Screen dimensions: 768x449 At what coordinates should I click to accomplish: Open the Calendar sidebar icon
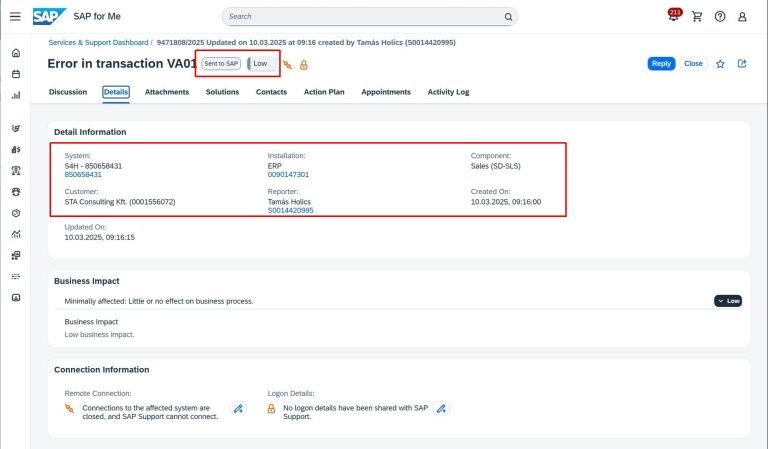coord(16,74)
